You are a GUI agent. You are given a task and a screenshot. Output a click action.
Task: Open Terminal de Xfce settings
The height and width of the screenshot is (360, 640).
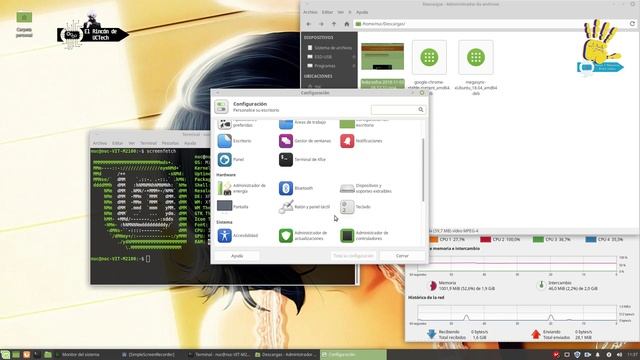(x=302, y=160)
